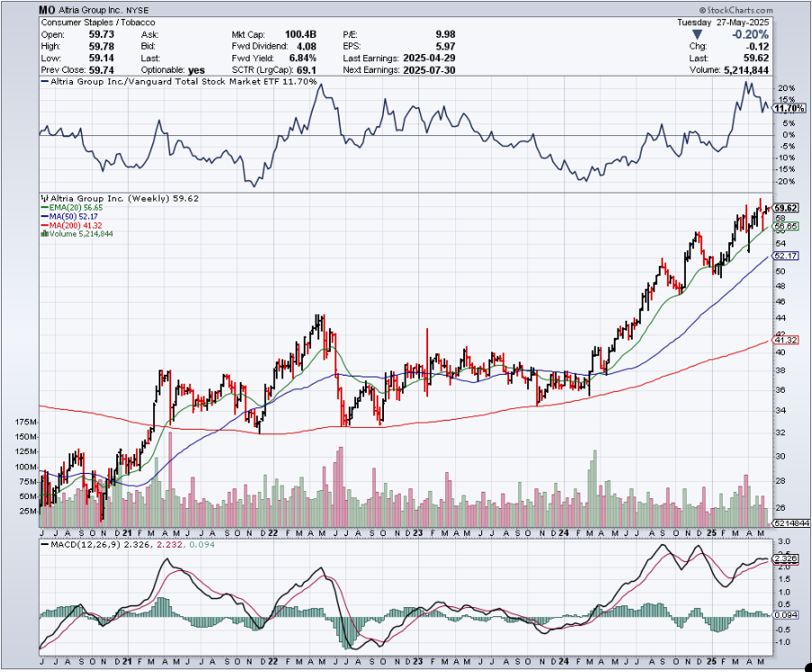Image resolution: width=812 pixels, height=672 pixels.
Task: Click the High value 59.78
Action: [101, 47]
